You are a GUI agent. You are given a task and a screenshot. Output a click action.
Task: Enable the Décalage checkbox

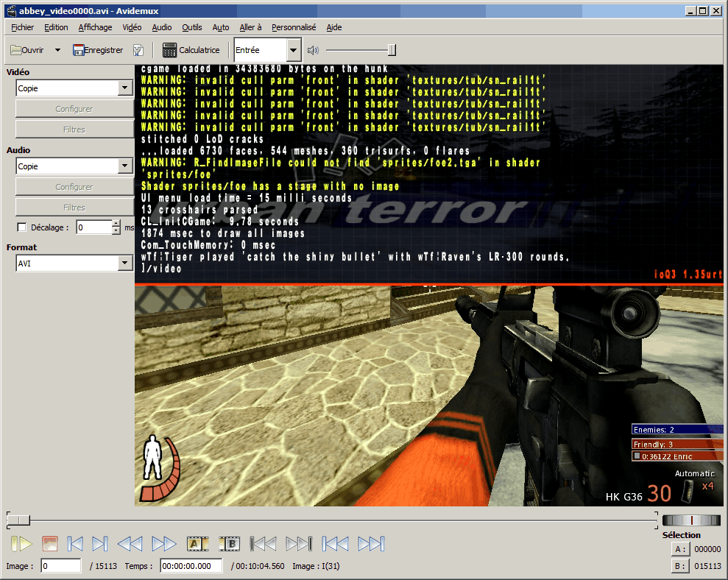[x=21, y=227]
